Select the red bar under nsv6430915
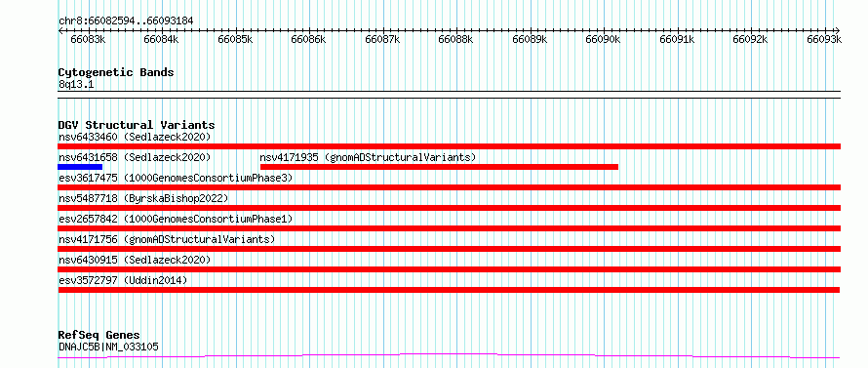The height and width of the screenshot is (368, 868). [450, 269]
